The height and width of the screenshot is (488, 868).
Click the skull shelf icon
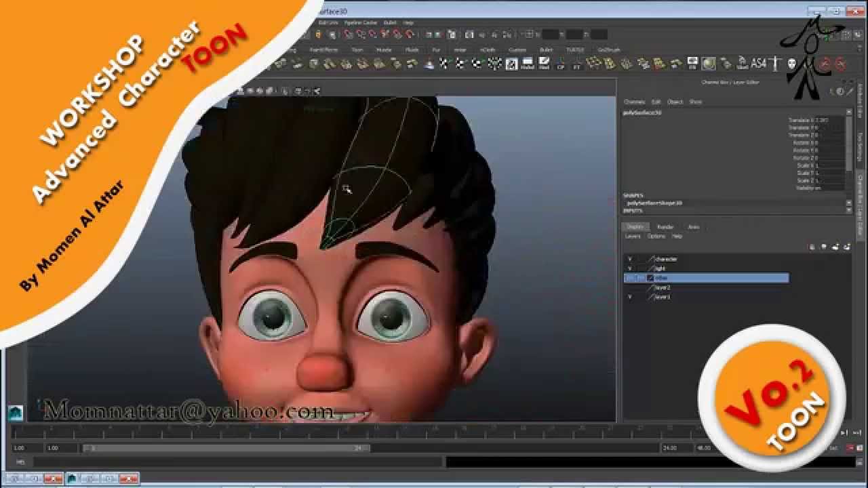pos(791,64)
